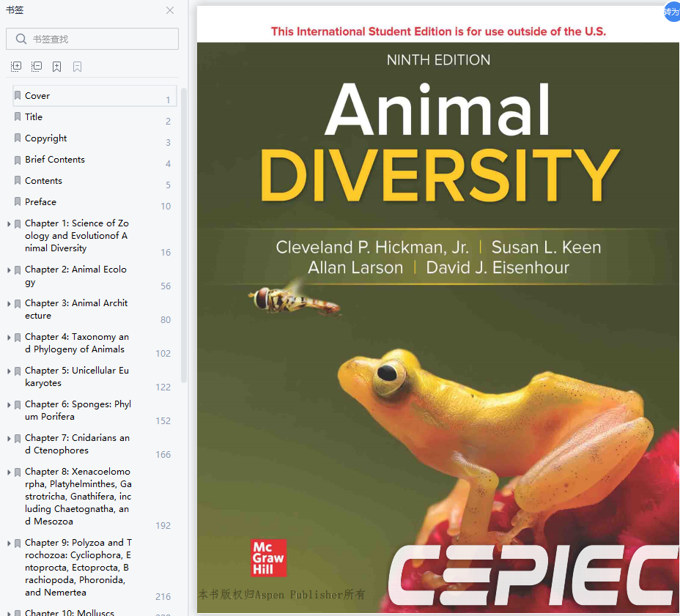Click the collapse all bookmarks icon
This screenshot has height=616, width=680.
pos(37,67)
